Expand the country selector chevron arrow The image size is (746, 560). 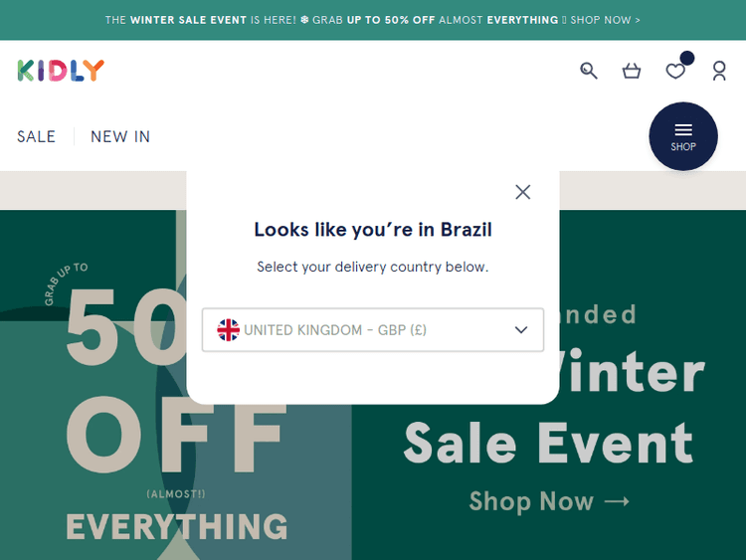521,330
